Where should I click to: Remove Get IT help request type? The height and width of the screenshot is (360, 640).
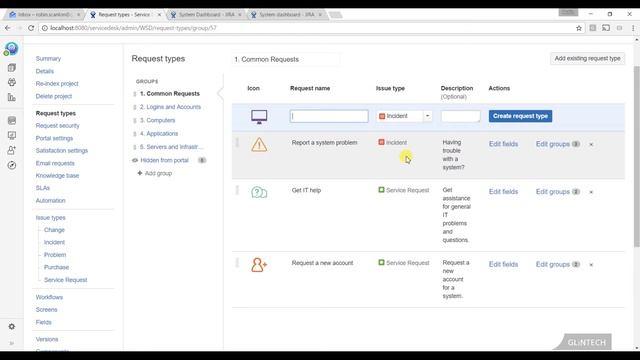tap(591, 192)
